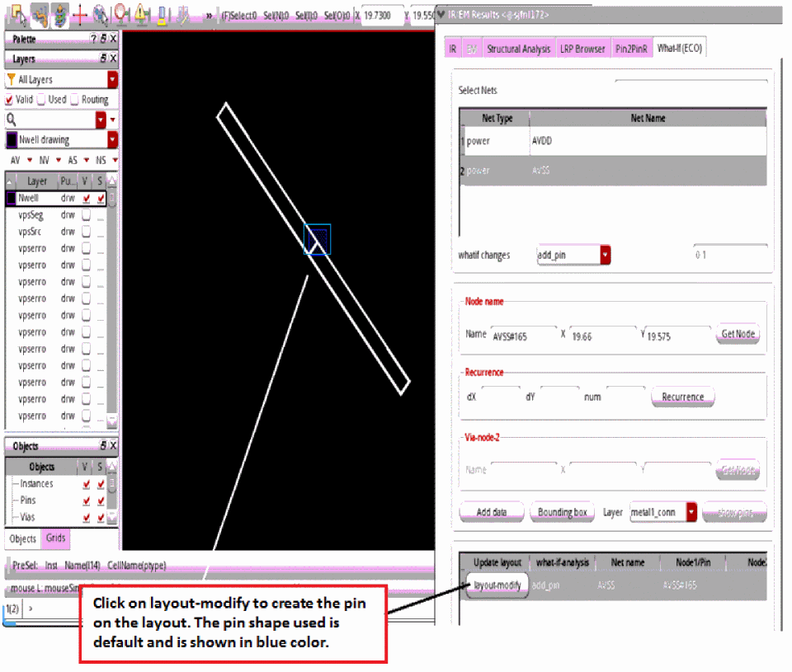Click the layout-modify button

point(497,585)
